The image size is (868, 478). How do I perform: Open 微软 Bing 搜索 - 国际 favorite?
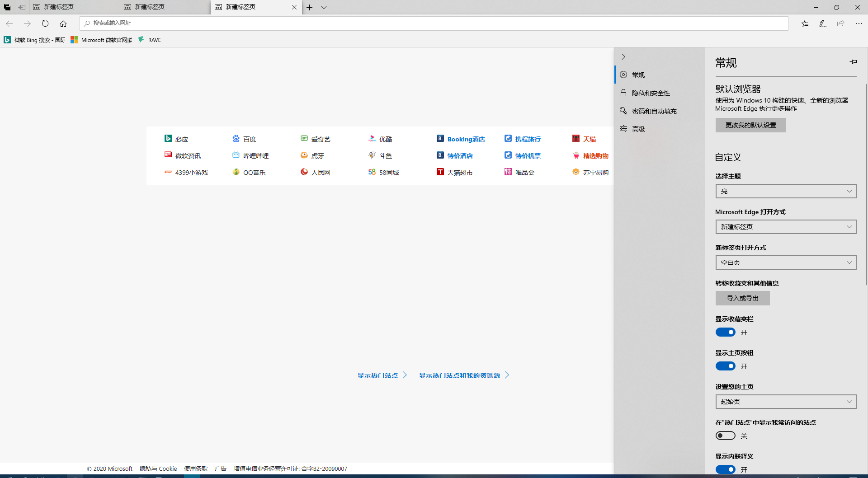pos(34,40)
